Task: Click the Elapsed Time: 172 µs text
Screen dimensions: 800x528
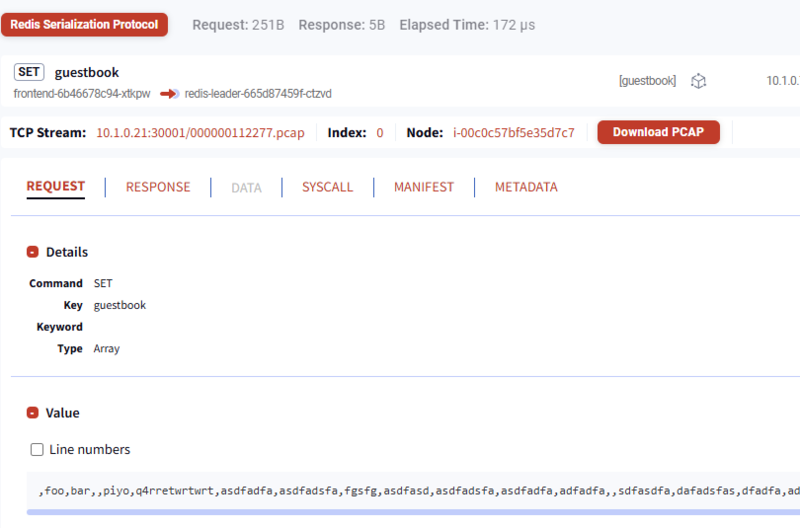Action: pyautogui.click(x=467, y=25)
